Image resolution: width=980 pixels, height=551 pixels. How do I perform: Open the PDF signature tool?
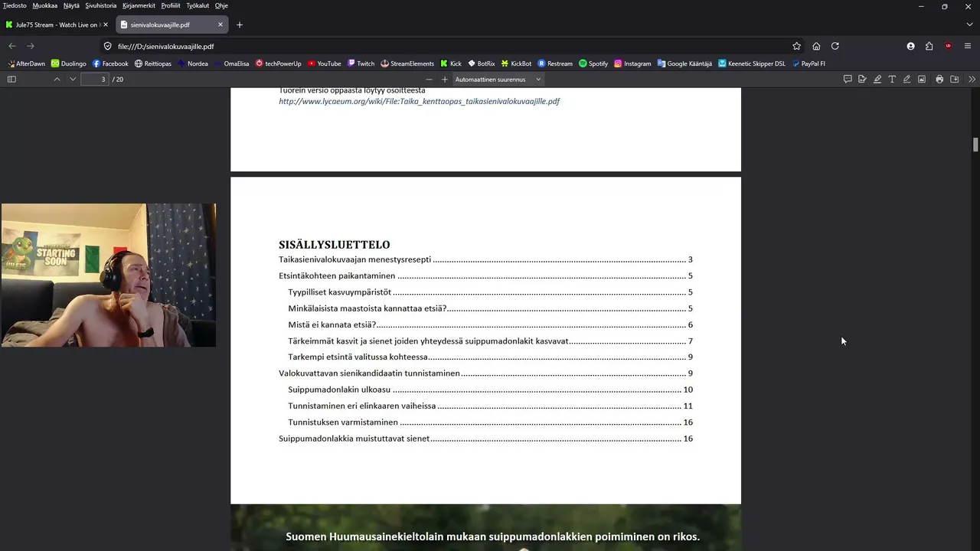tap(862, 80)
